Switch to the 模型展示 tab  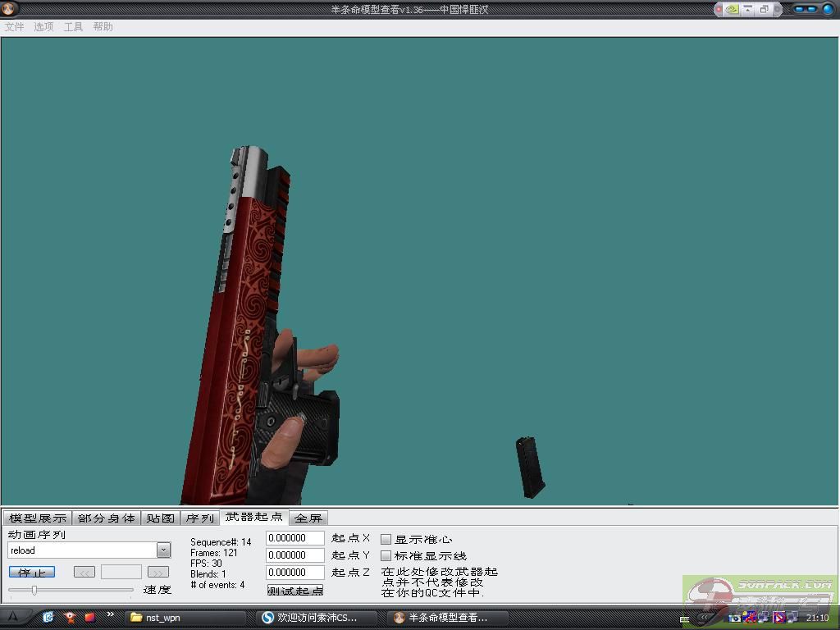click(x=38, y=518)
